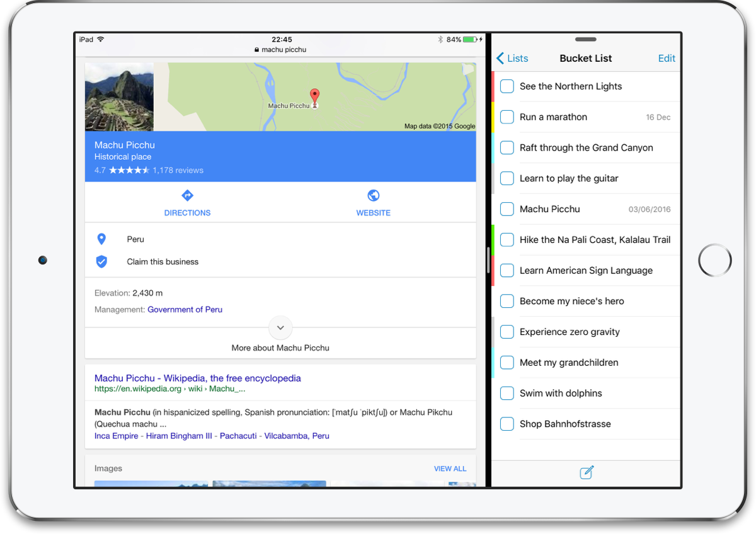Tap the 16 Dec due date
Screen dimensions: 756x534
point(658,117)
